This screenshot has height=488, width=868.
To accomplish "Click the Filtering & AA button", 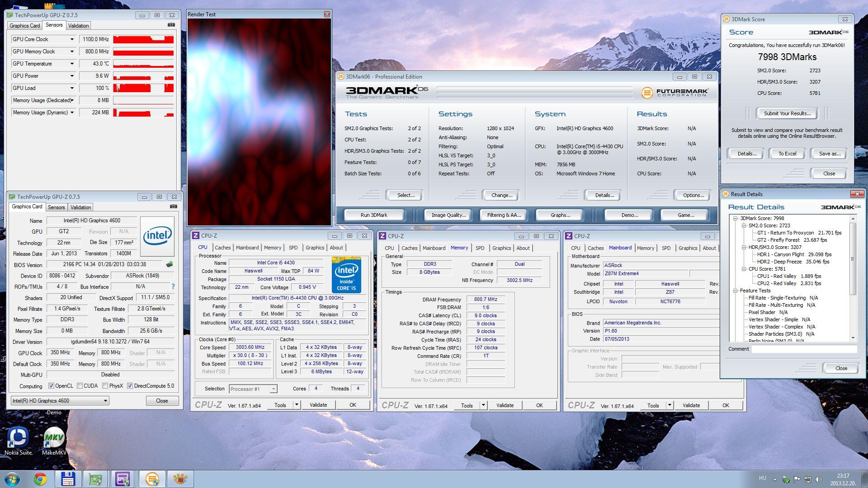I will pyautogui.click(x=504, y=215).
